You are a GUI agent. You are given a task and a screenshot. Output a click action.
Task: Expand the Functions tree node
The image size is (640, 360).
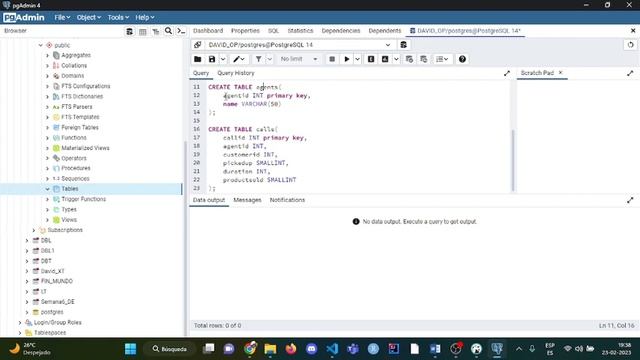coord(47,138)
